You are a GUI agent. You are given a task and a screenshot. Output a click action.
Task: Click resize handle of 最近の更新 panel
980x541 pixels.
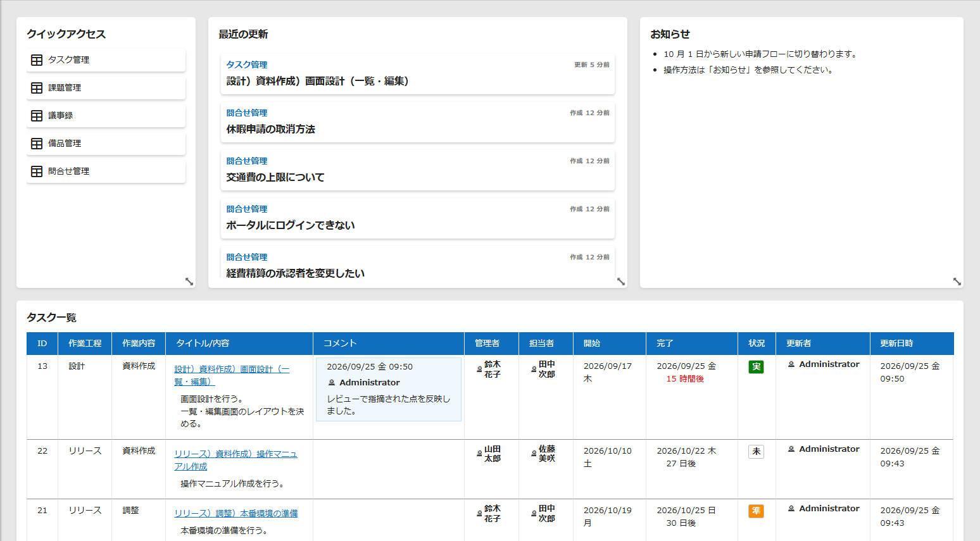click(621, 282)
